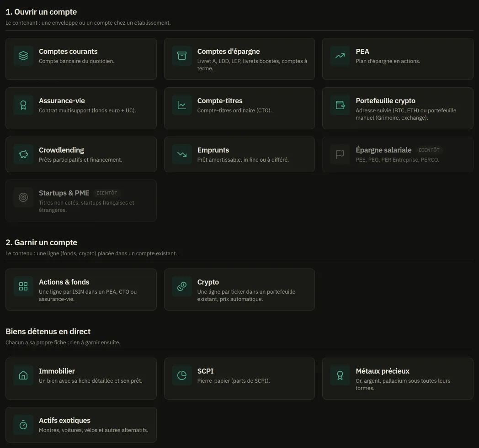Screen dimensions: 479x448
Task: Select the description starting 'Titres non cotés'
Action: [86, 206]
